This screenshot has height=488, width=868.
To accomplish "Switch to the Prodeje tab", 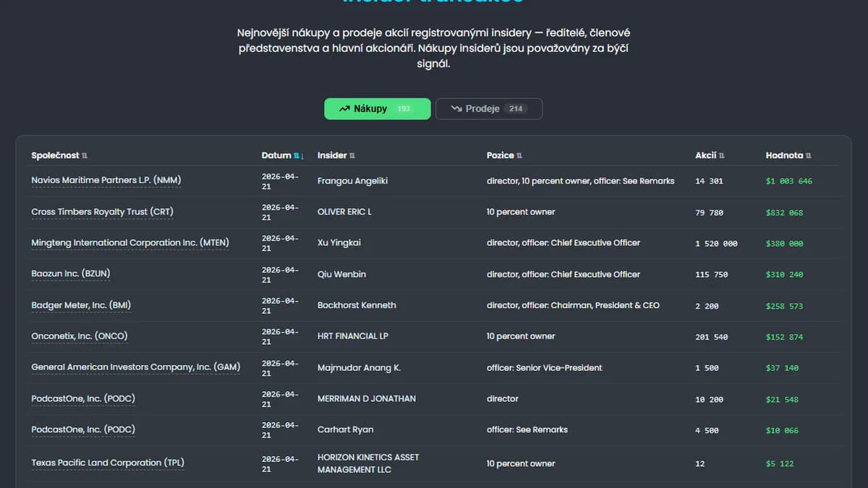I will [x=489, y=108].
